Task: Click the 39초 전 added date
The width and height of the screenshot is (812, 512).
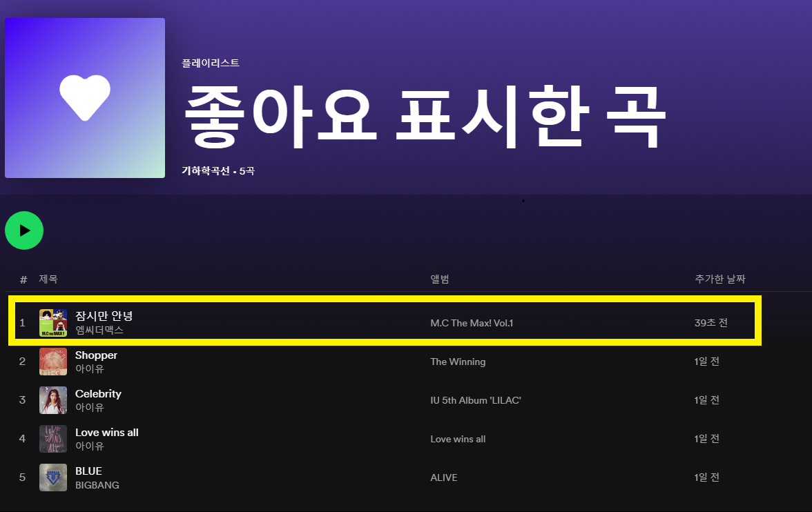Action: (x=711, y=322)
